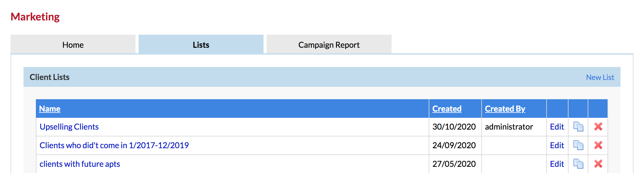The width and height of the screenshot is (644, 173).
Task: Open Clients who did't come in list
Action: pos(114,145)
